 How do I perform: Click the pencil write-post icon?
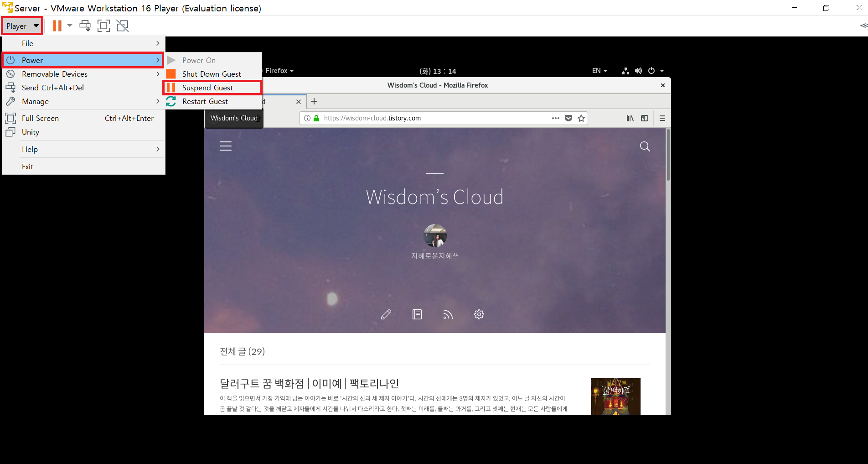tap(386, 314)
